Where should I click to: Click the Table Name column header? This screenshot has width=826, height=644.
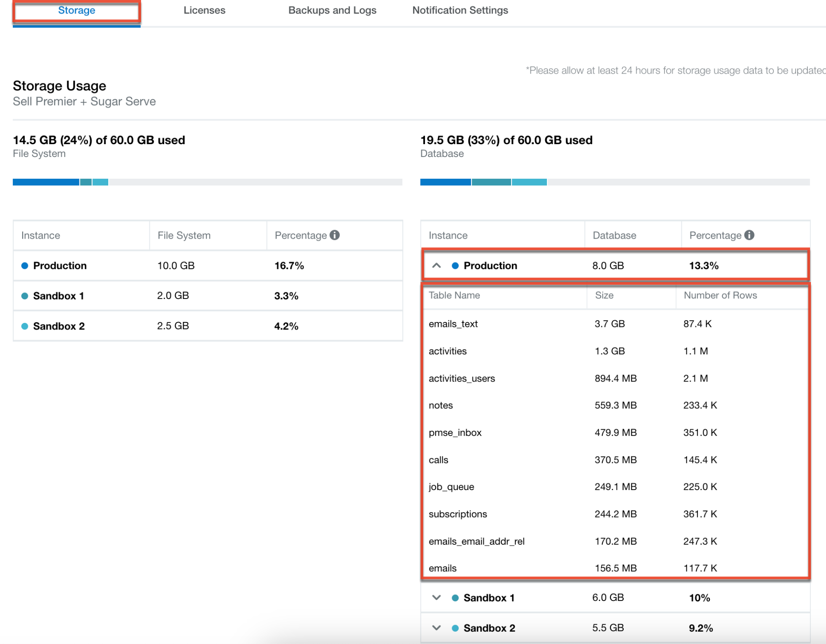pyautogui.click(x=454, y=295)
